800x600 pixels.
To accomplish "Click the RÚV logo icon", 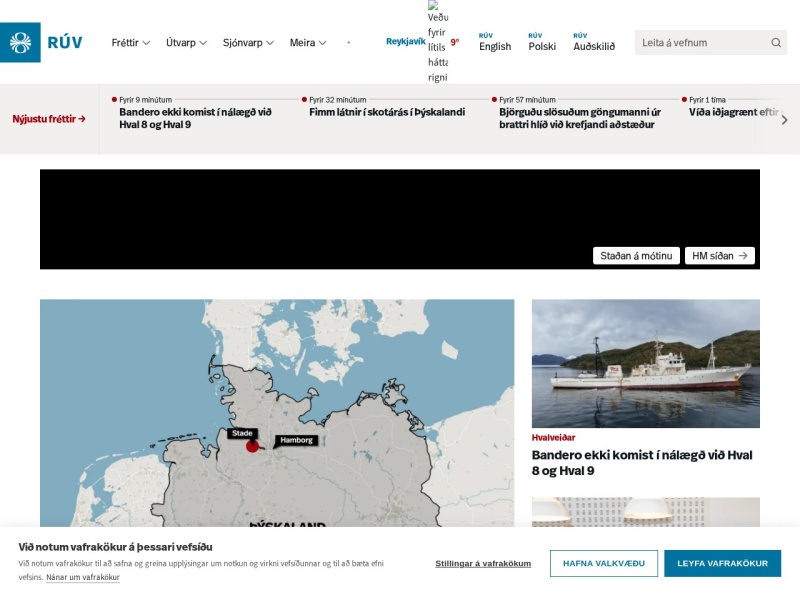I will click(x=20, y=42).
